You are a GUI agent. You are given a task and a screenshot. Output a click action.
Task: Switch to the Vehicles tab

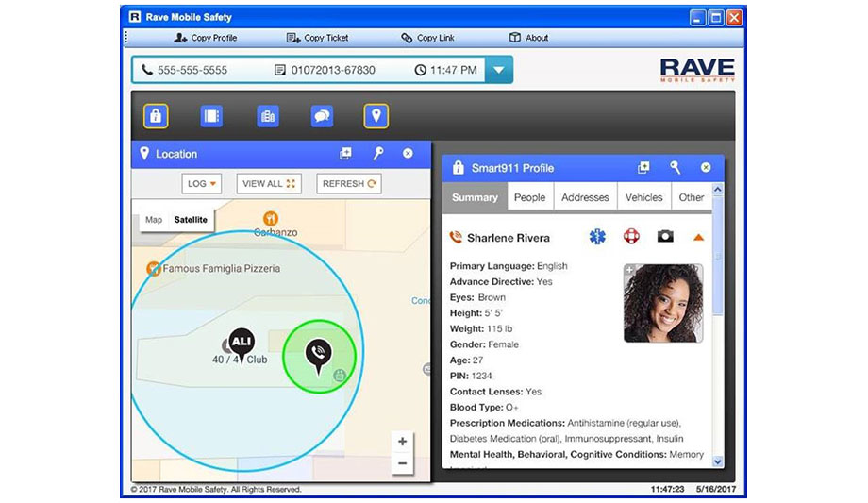coord(643,197)
